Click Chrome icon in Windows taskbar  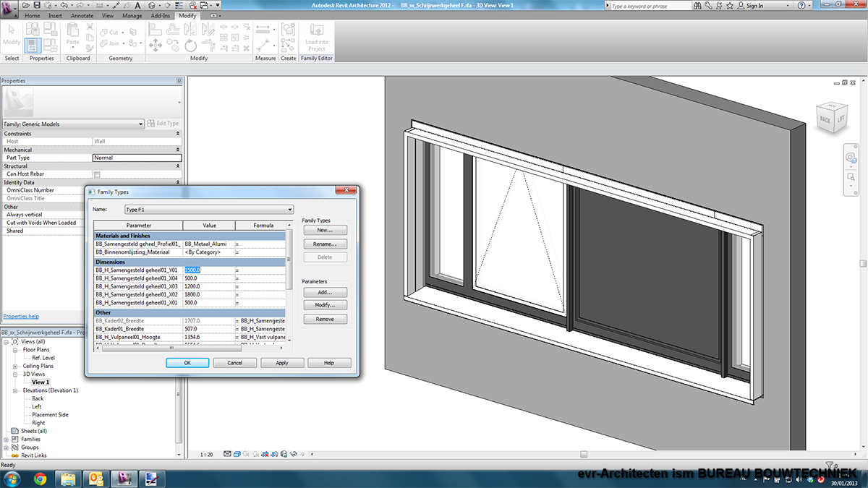(40, 478)
